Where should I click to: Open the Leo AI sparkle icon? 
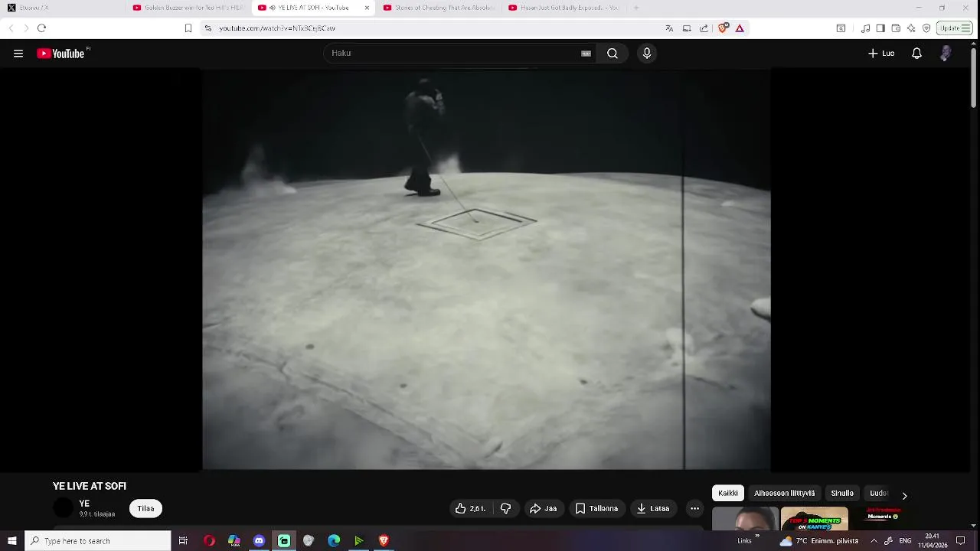[911, 28]
